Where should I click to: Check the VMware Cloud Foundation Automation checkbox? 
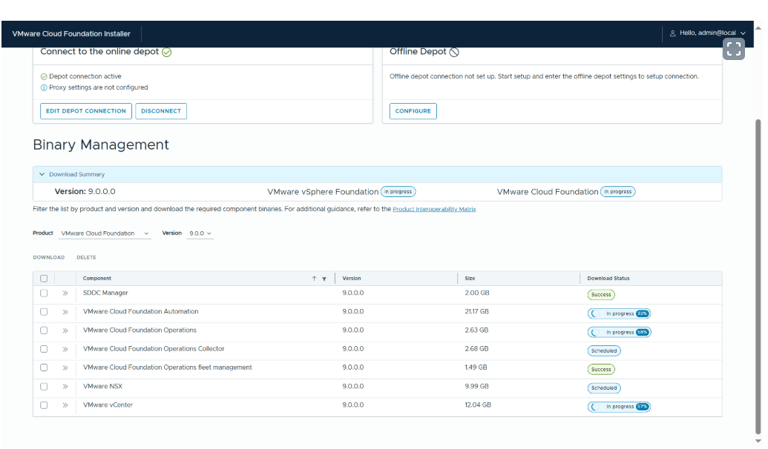[x=44, y=312]
